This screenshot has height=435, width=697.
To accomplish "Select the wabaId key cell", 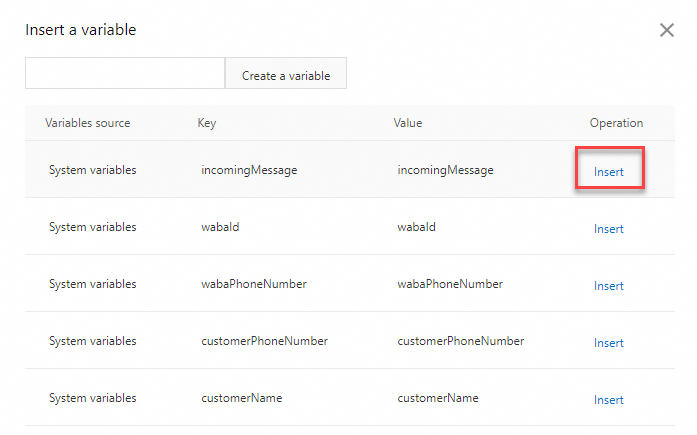I will pos(221,227).
